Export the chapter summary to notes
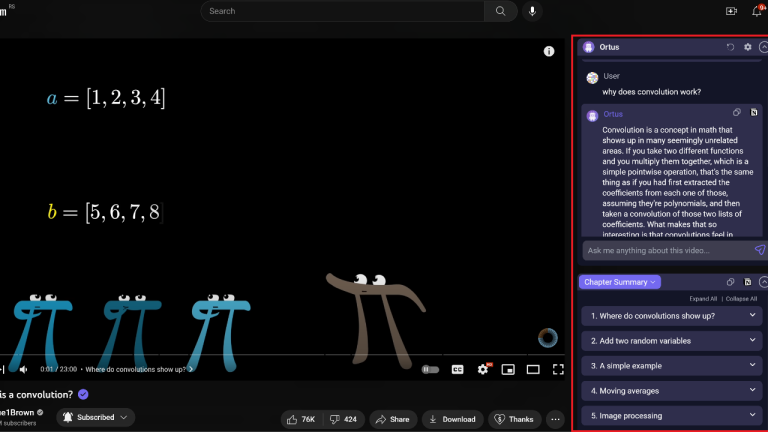Viewport: 768px width, 432px height. point(747,282)
